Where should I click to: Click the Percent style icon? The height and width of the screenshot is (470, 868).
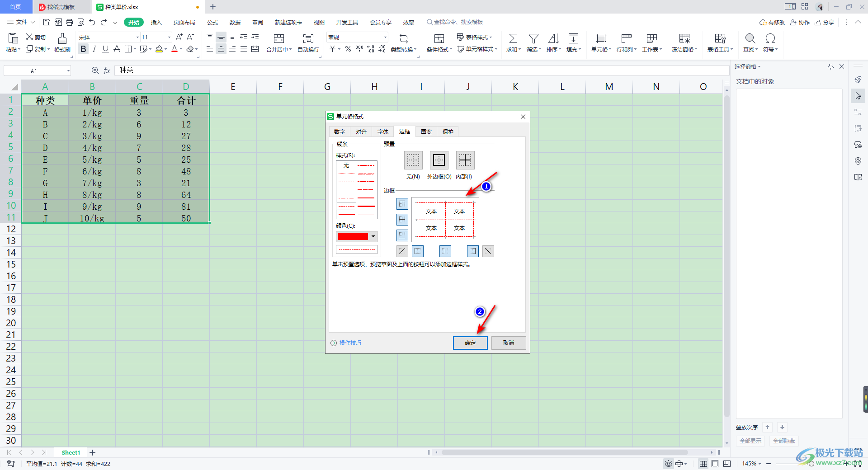(348, 49)
